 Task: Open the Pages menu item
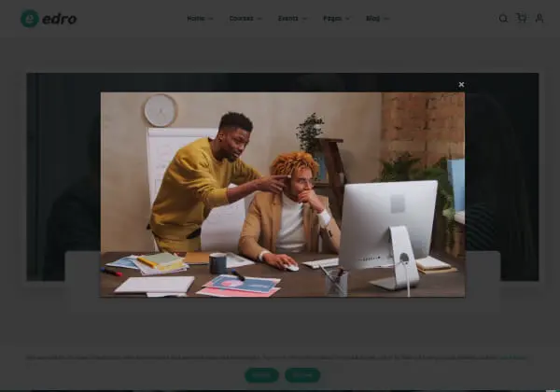point(332,19)
